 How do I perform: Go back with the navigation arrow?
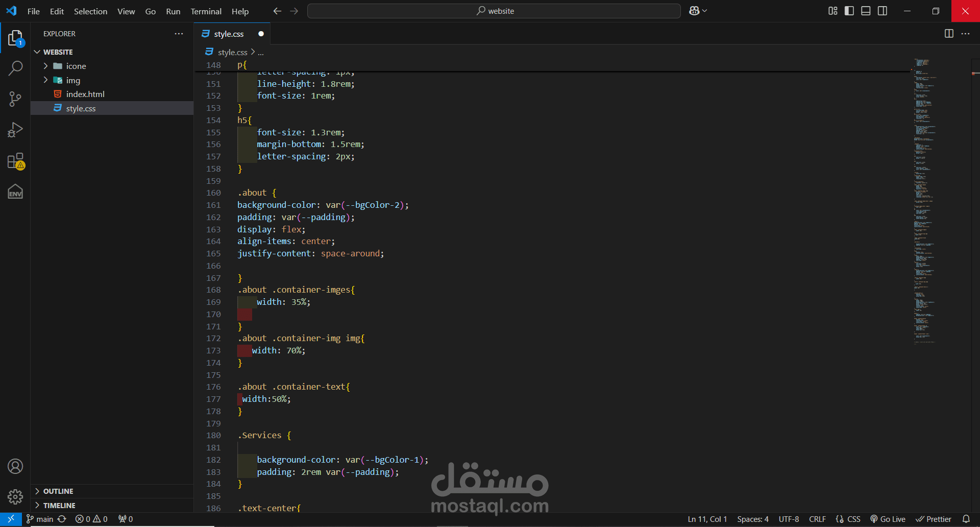pyautogui.click(x=277, y=11)
